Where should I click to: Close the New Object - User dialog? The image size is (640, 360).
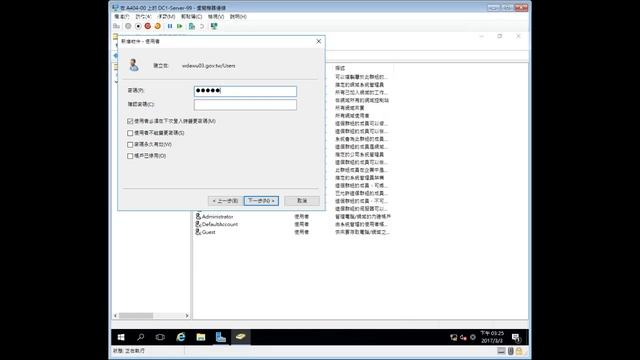319,41
